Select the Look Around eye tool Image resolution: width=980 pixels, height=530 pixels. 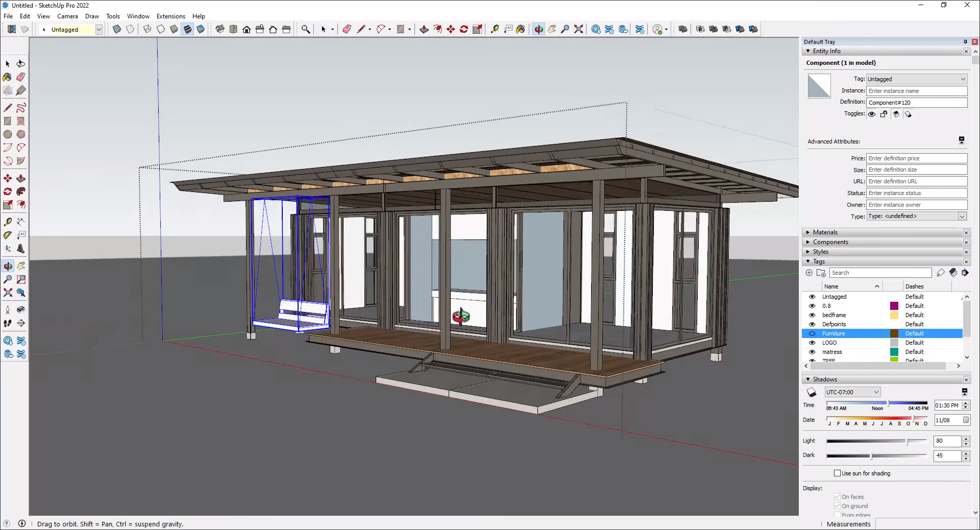click(21, 310)
